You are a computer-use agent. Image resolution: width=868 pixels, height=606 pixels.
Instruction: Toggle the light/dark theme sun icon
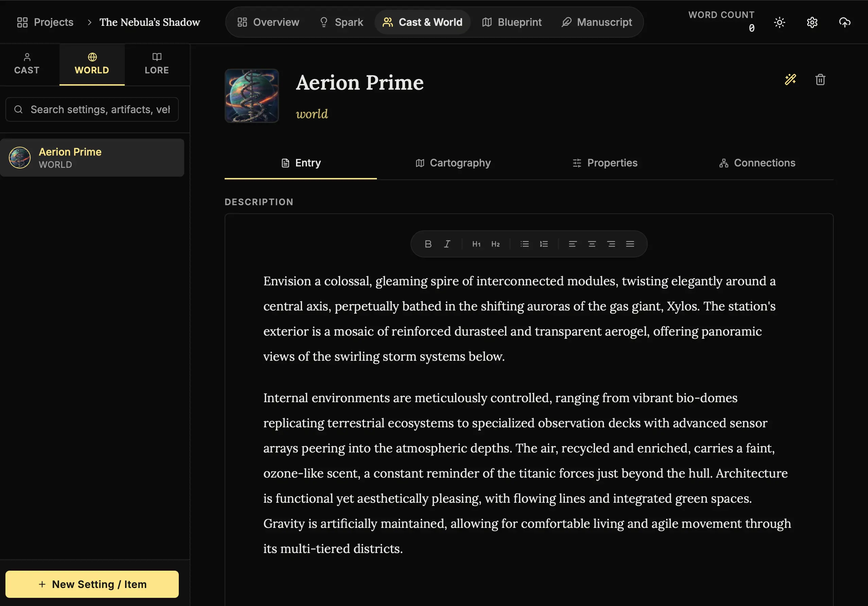779,23
